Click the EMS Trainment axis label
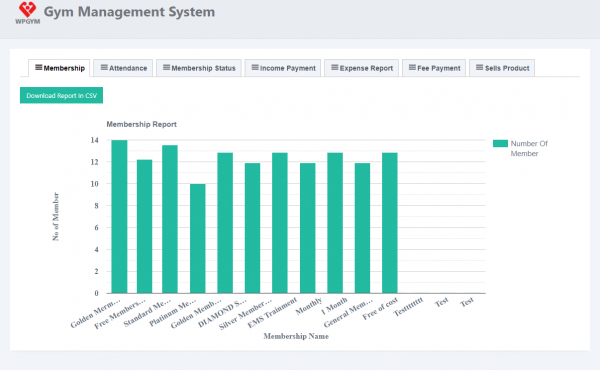 click(272, 313)
